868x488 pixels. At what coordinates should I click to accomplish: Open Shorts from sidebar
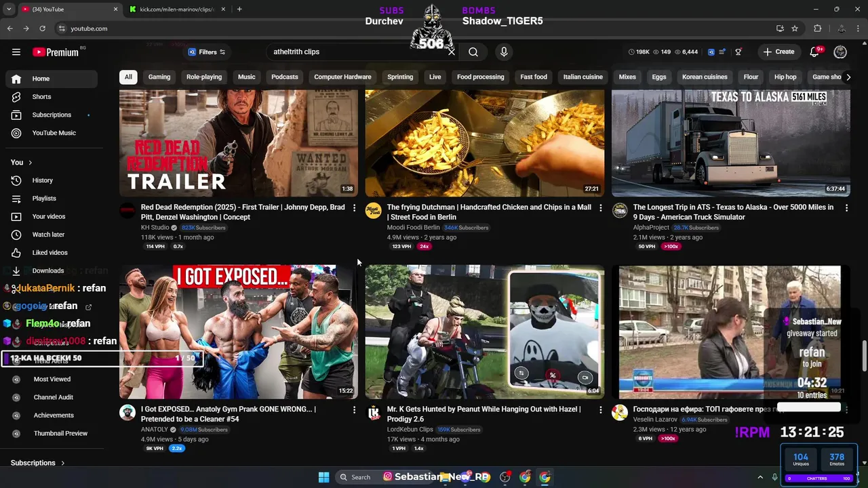click(x=52, y=97)
